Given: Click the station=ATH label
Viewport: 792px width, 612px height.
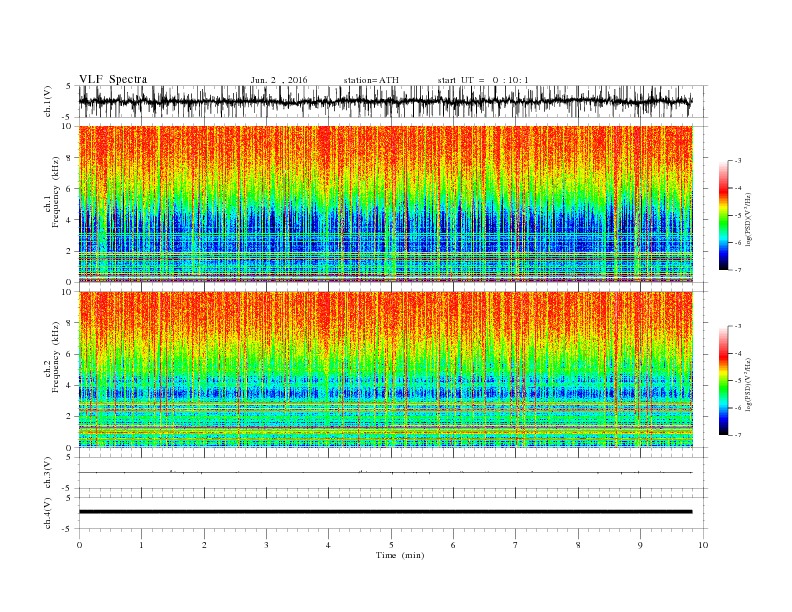Looking at the screenshot, I should 371,80.
